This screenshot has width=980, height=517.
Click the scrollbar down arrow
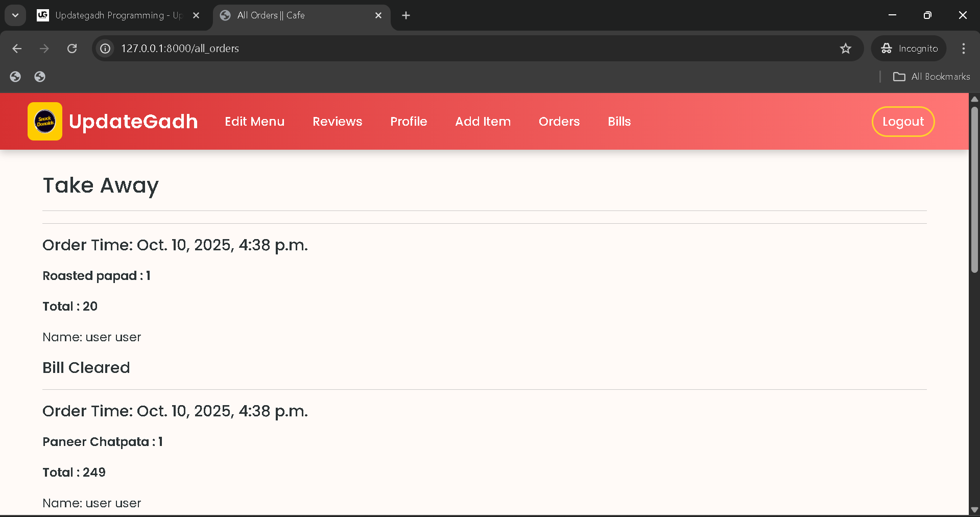click(974, 509)
